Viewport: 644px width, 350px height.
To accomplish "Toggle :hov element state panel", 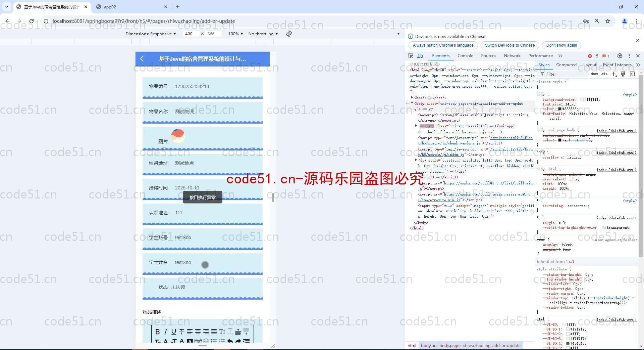I will (x=595, y=74).
